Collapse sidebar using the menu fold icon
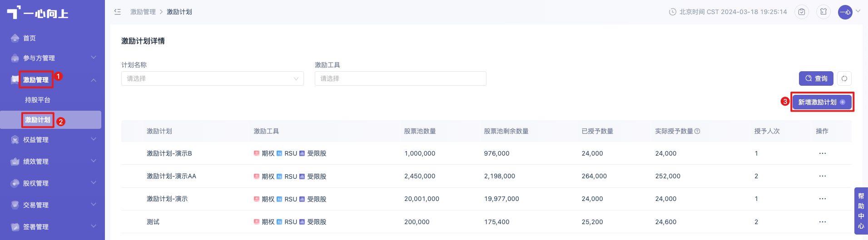The image size is (868, 240). [x=118, y=12]
